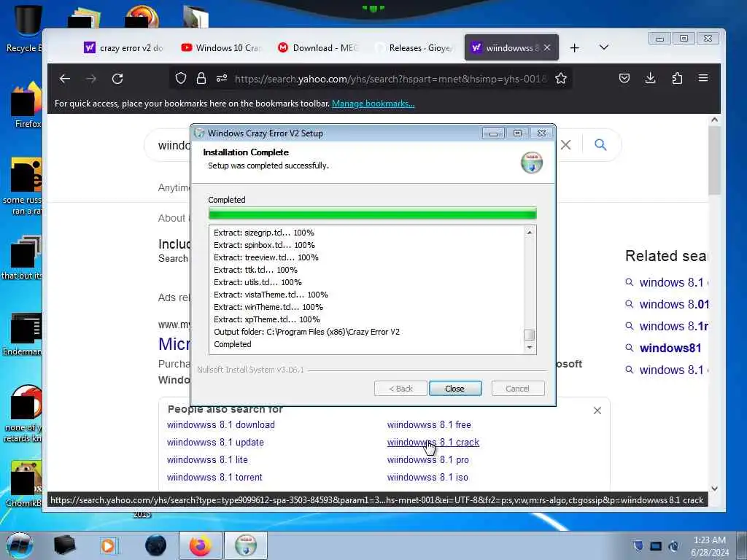Click the shield icon in the system tray
The width and height of the screenshot is (747, 560).
click(x=638, y=545)
